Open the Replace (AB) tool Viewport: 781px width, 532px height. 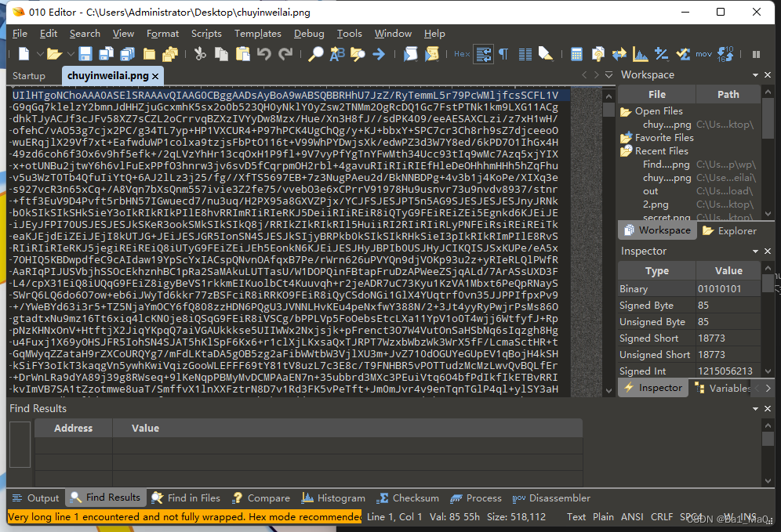(336, 54)
